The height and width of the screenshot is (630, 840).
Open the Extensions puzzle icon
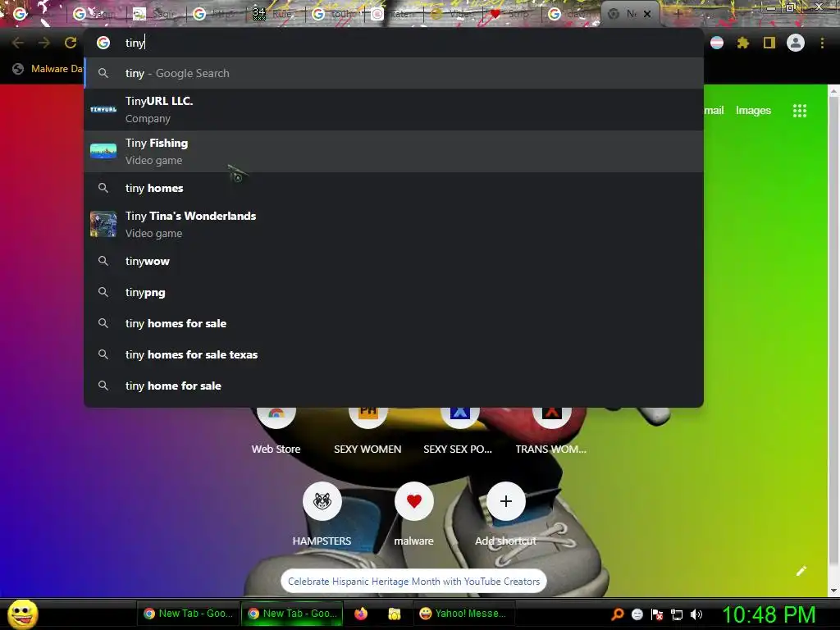click(743, 43)
